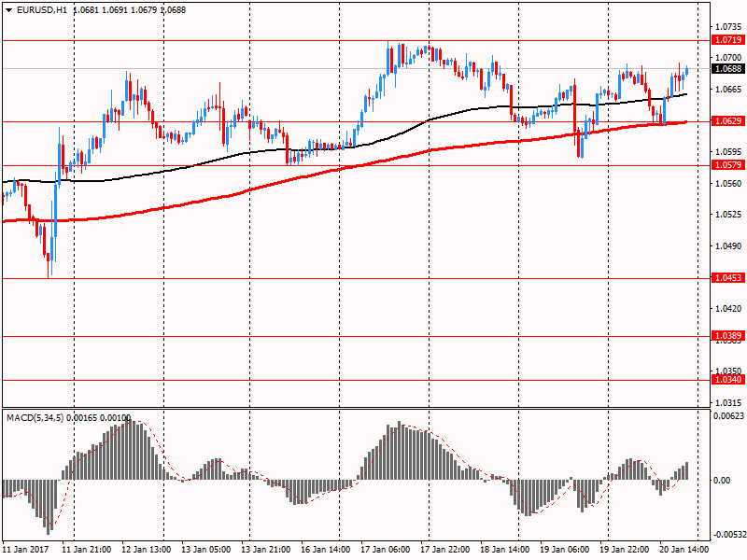Click the red 1.0579 level label

click(728, 165)
